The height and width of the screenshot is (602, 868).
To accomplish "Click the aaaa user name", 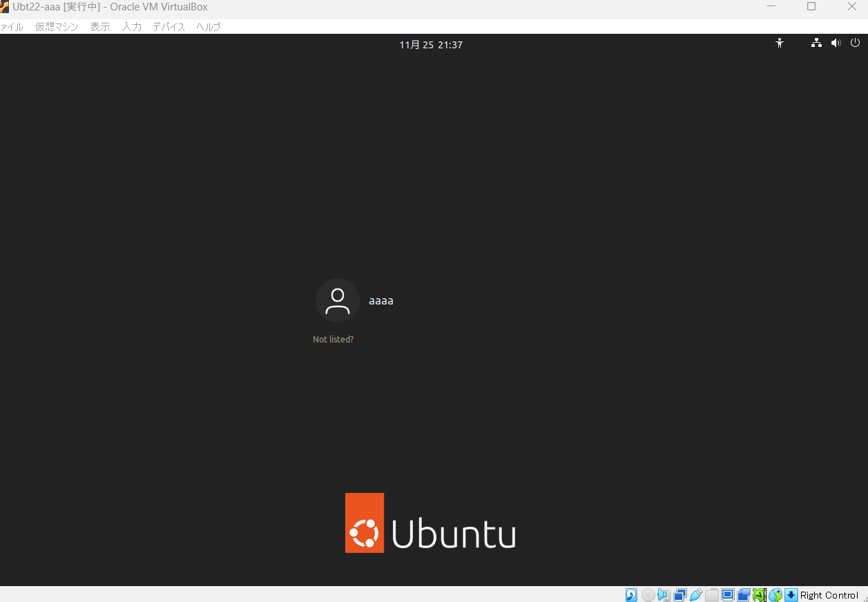I will click(381, 301).
